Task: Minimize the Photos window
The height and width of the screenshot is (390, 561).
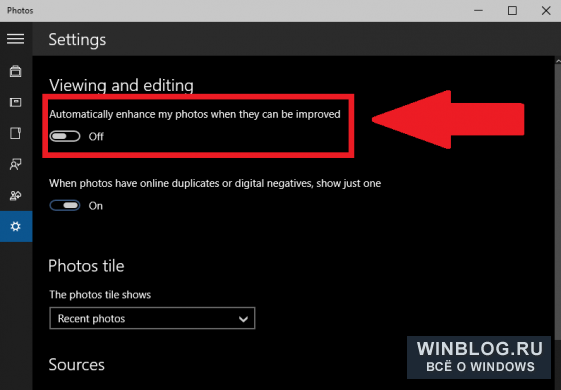Action: tap(478, 11)
